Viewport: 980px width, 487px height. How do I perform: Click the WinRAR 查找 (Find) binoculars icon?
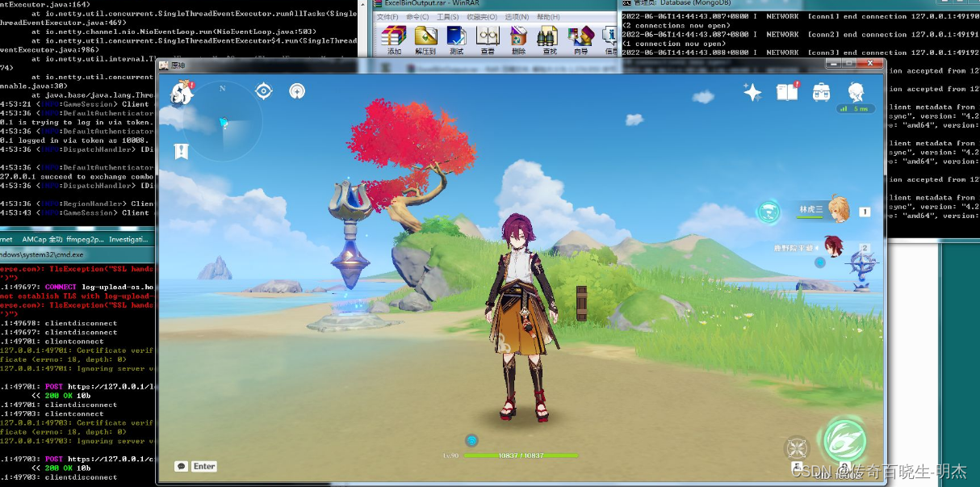[549, 40]
